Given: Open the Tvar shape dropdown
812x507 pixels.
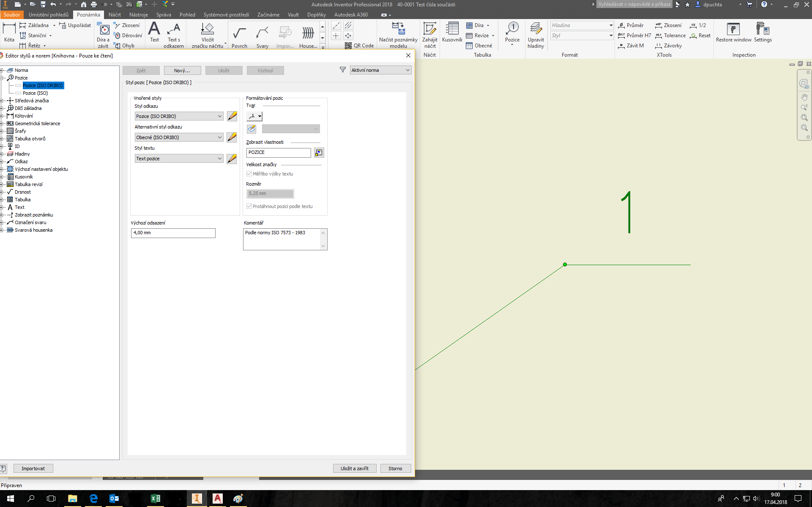Looking at the screenshot, I should [x=254, y=116].
